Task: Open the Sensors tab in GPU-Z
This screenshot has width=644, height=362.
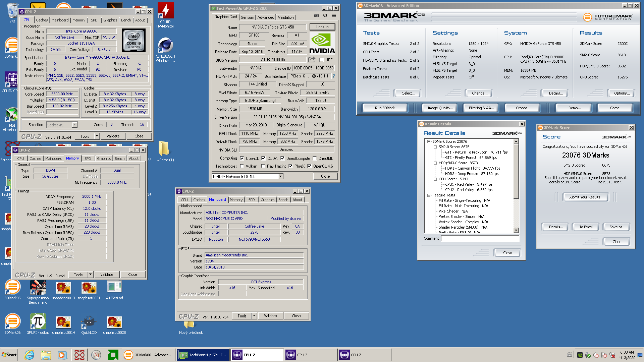Action: coord(247,17)
